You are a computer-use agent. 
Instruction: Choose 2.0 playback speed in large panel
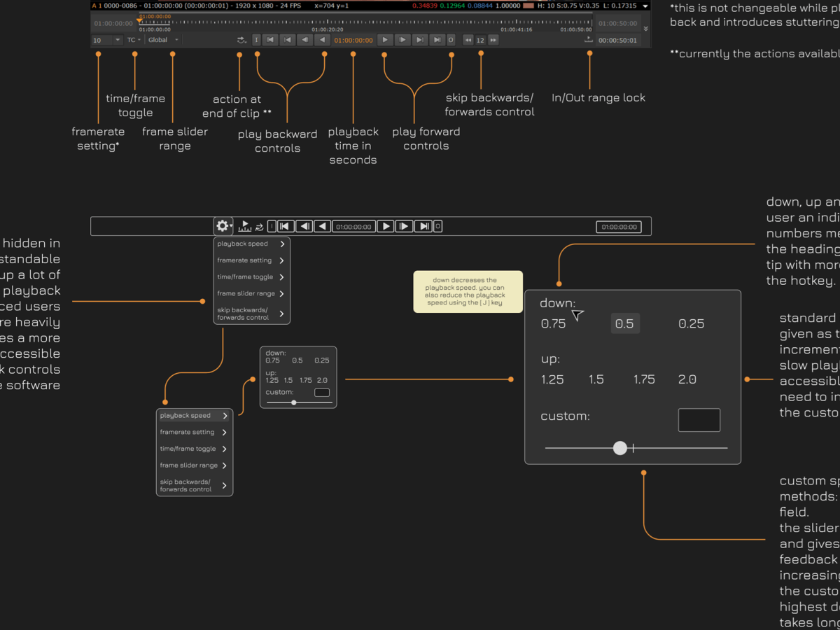click(x=687, y=379)
